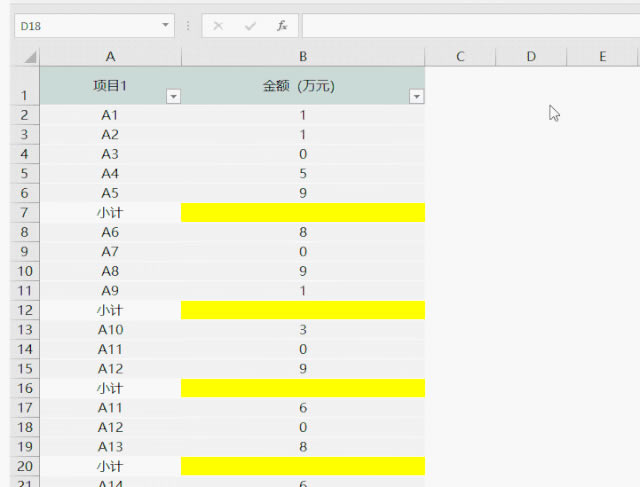Image resolution: width=640 pixels, height=487 pixels.
Task: Select the yellow subtotal cell in row 7
Action: click(x=303, y=213)
